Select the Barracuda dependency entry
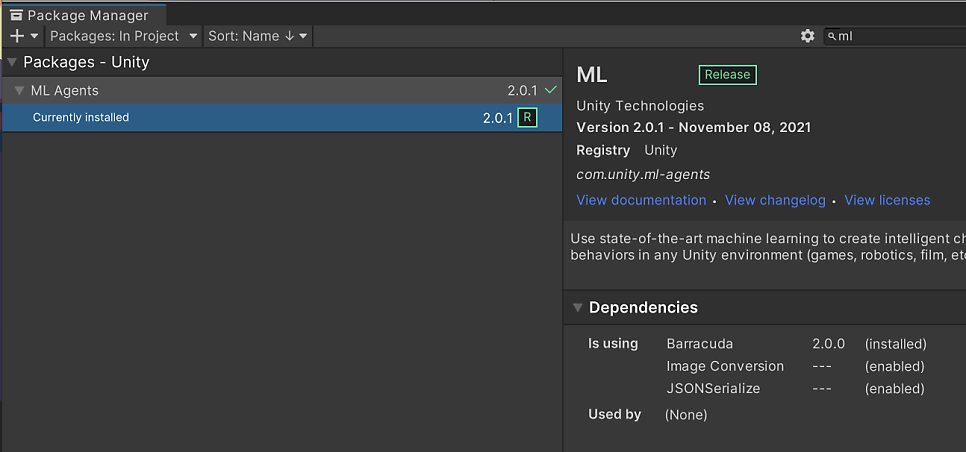The height and width of the screenshot is (452, 966). (x=700, y=344)
